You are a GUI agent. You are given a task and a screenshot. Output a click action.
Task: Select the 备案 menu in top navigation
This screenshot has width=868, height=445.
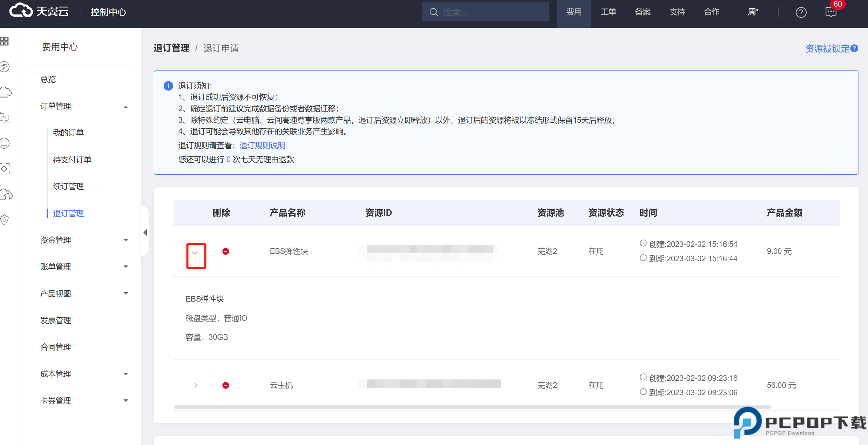point(643,12)
